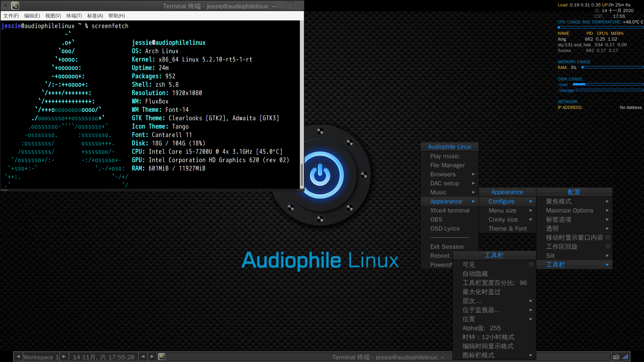Image resolution: width=644 pixels, height=362 pixels.
Task: Open Theme & Font in Appearance menu
Action: coord(507,229)
